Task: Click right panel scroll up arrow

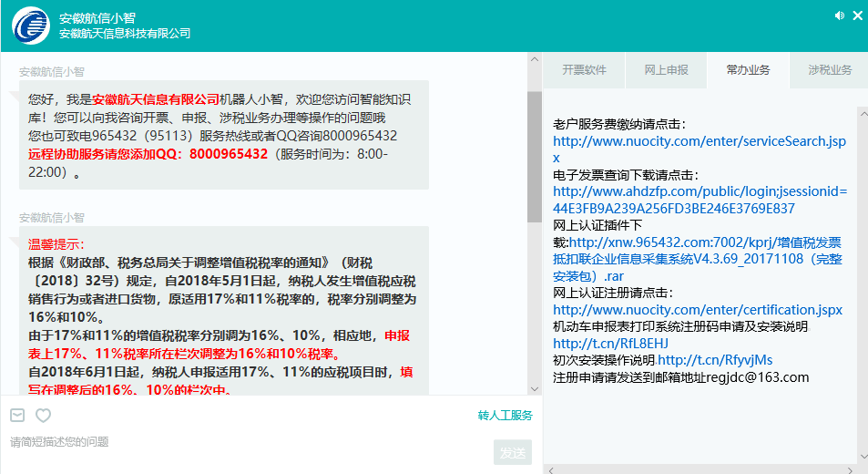Action: pos(863,113)
